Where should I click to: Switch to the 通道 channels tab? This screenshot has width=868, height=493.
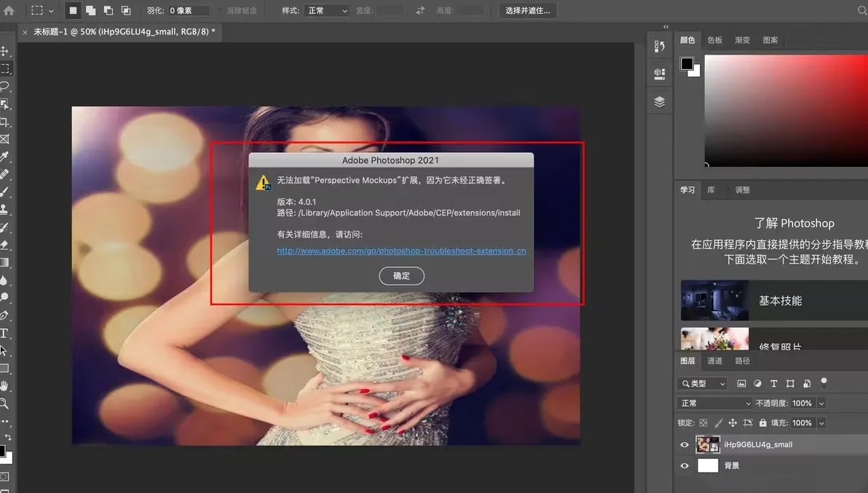(715, 361)
